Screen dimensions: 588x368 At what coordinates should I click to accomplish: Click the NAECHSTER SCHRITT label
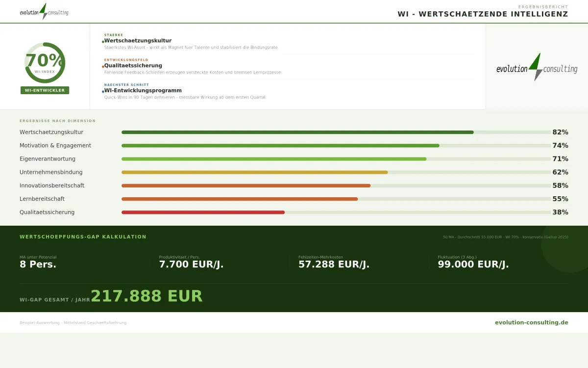[x=126, y=85]
